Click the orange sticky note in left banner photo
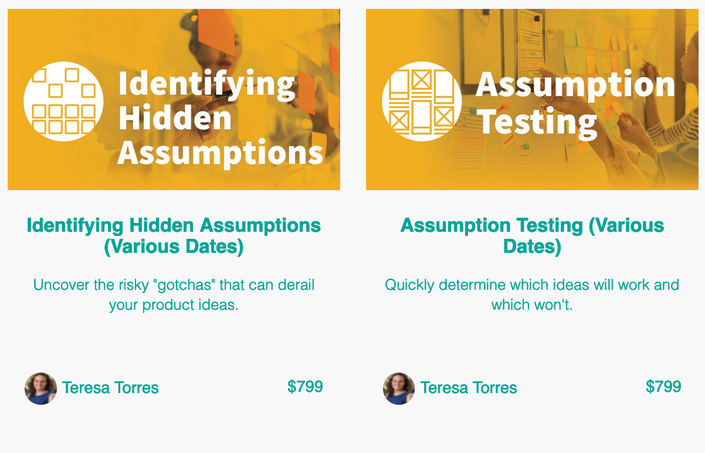This screenshot has width=705, height=453. [216, 30]
